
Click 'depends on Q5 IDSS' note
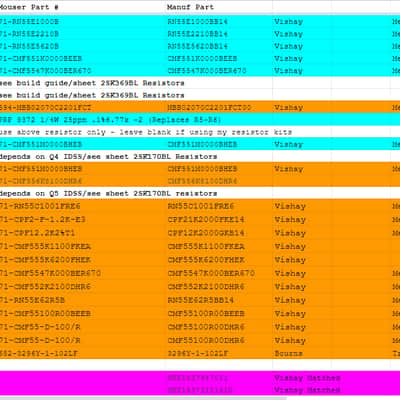click(108, 193)
